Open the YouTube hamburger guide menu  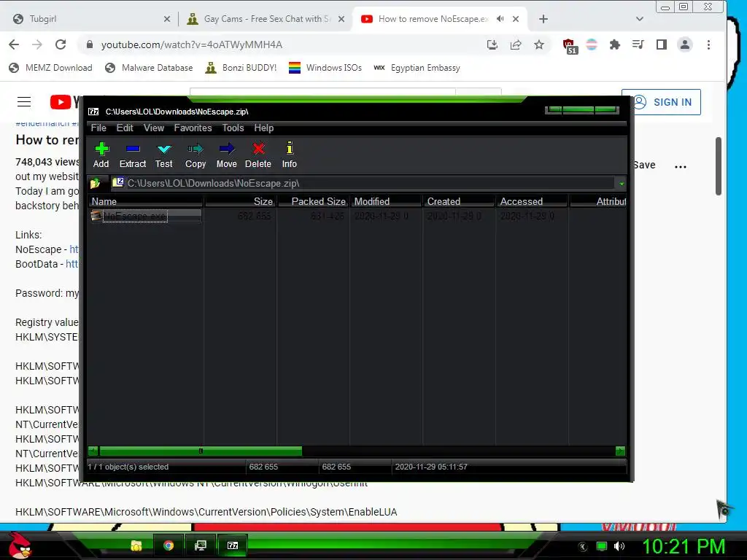point(24,102)
